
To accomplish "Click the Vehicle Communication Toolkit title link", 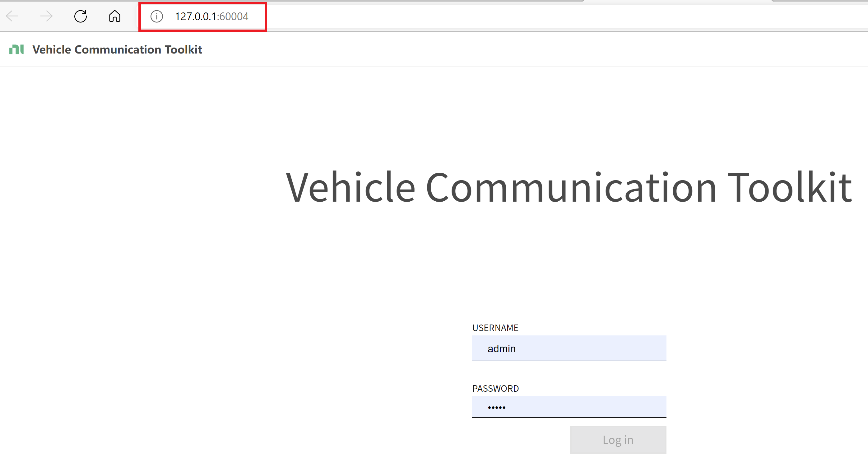I will (x=117, y=49).
